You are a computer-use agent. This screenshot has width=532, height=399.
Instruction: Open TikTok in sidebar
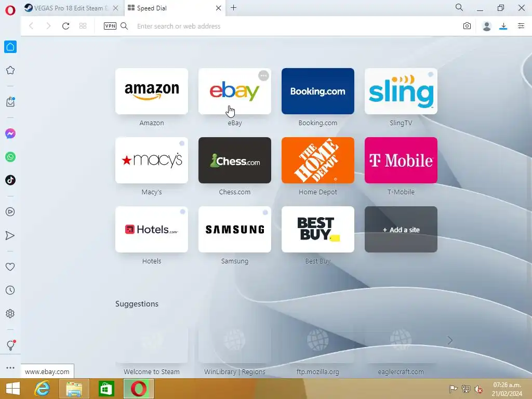[10, 180]
